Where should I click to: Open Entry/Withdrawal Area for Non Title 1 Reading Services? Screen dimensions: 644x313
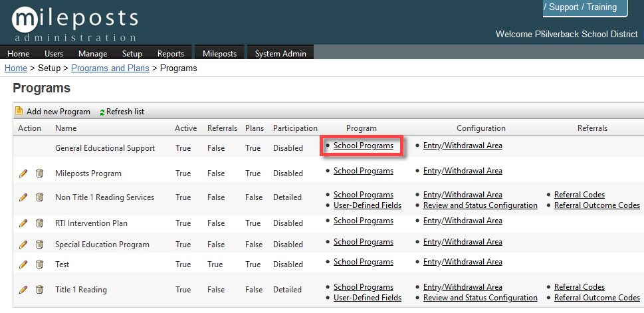point(463,195)
